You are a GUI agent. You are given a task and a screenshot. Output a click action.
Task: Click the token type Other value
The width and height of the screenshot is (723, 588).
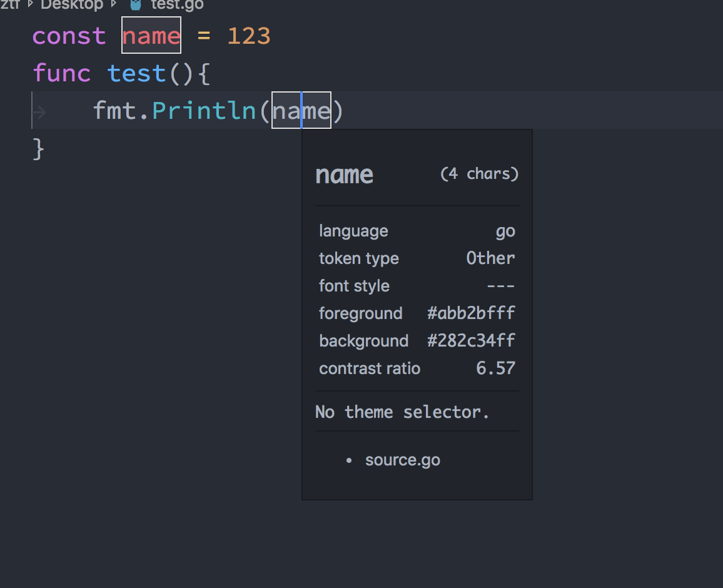point(490,258)
